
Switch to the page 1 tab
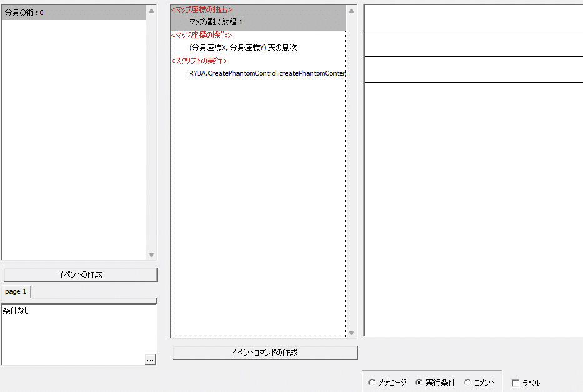[16, 291]
